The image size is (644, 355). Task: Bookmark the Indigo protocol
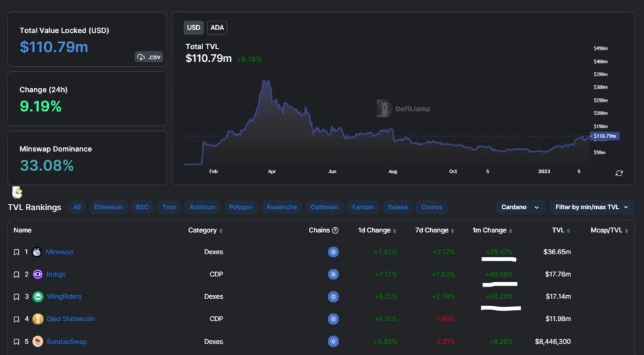[x=16, y=274]
